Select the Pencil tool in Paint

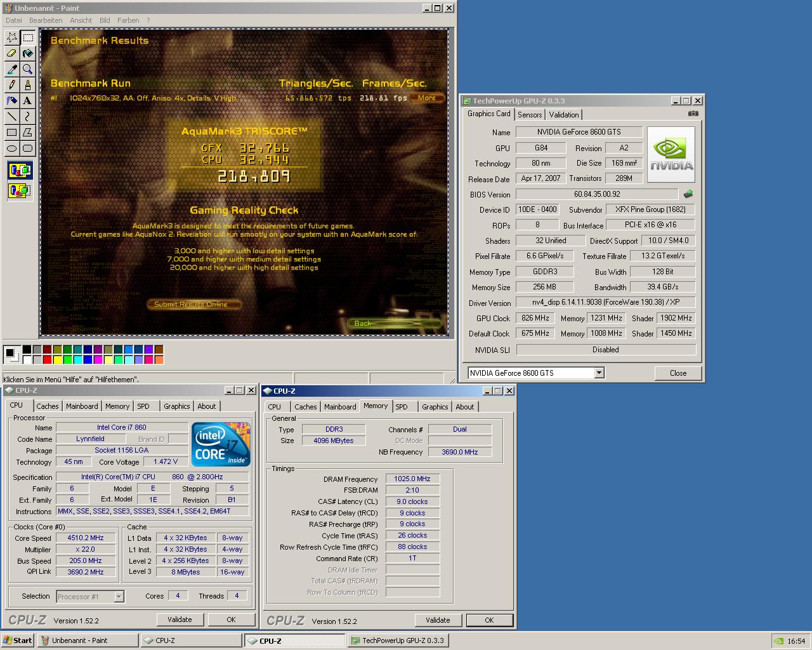pyautogui.click(x=12, y=85)
